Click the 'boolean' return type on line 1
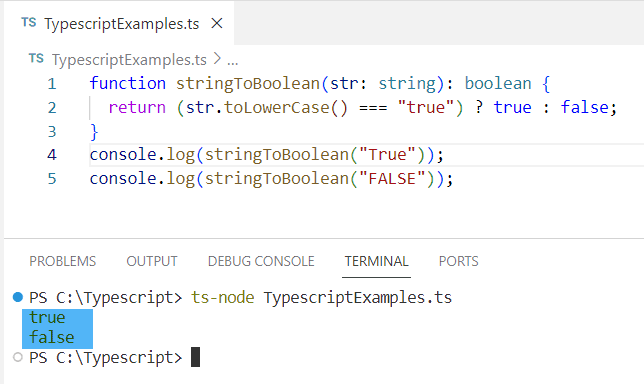The height and width of the screenshot is (384, 644). pos(498,83)
